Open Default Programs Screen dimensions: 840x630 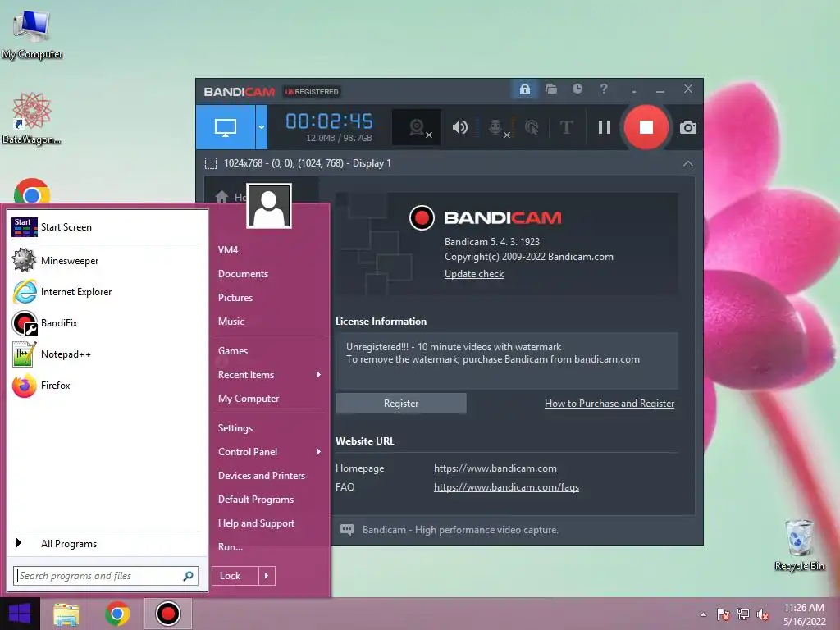[x=256, y=500]
